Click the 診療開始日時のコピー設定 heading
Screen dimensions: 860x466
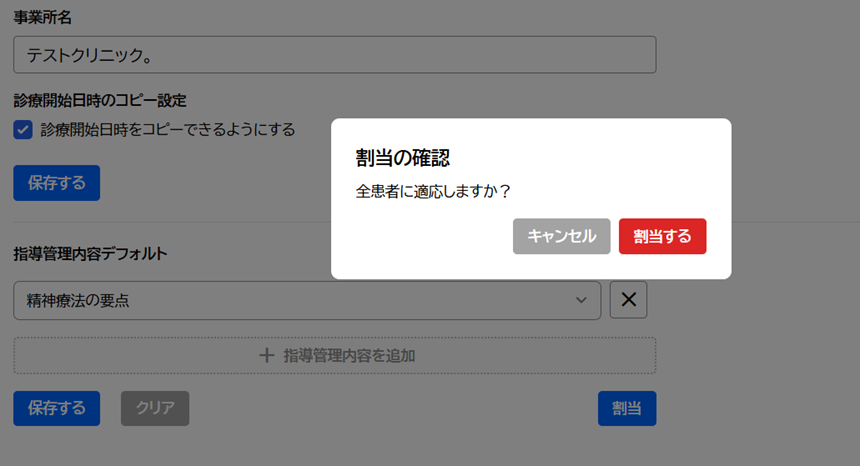(100, 100)
